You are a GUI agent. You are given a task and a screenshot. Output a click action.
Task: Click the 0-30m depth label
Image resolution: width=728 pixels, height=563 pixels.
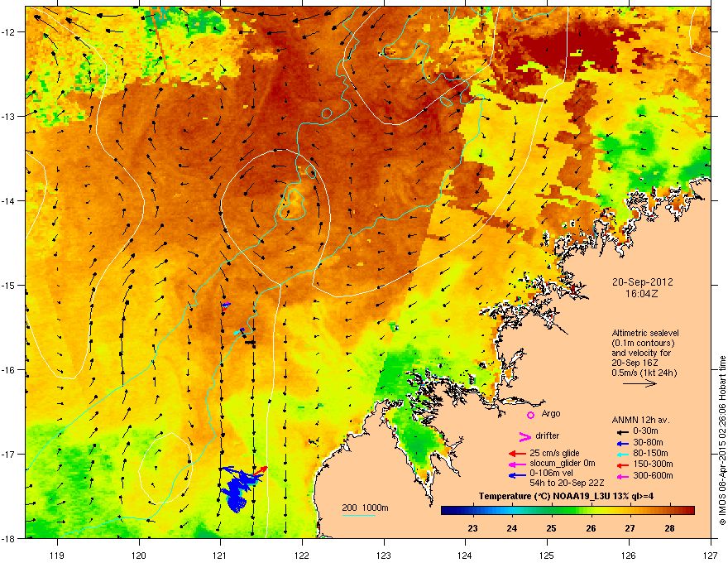point(646,431)
